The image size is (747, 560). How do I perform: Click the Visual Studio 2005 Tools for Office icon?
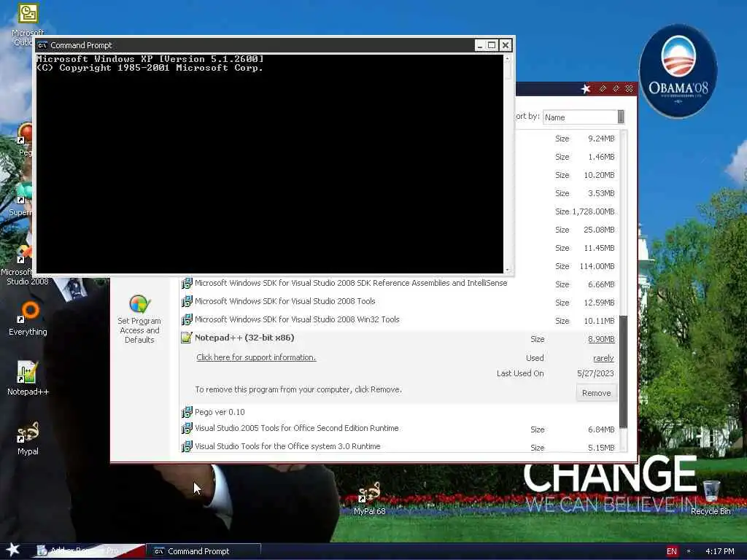point(187,429)
